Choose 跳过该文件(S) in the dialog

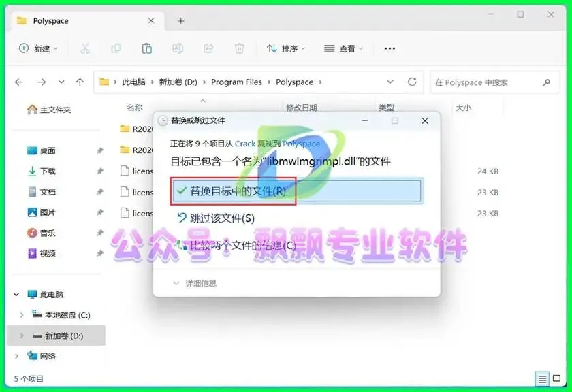pyautogui.click(x=216, y=218)
